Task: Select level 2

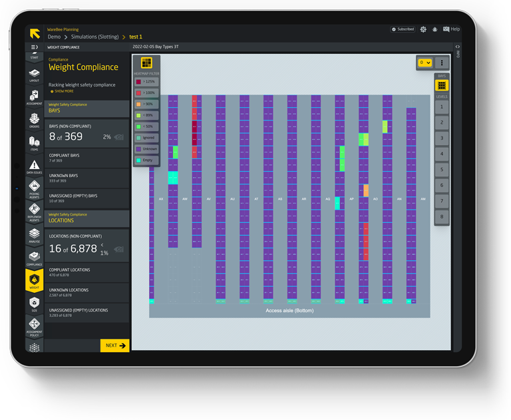Action: (442, 122)
